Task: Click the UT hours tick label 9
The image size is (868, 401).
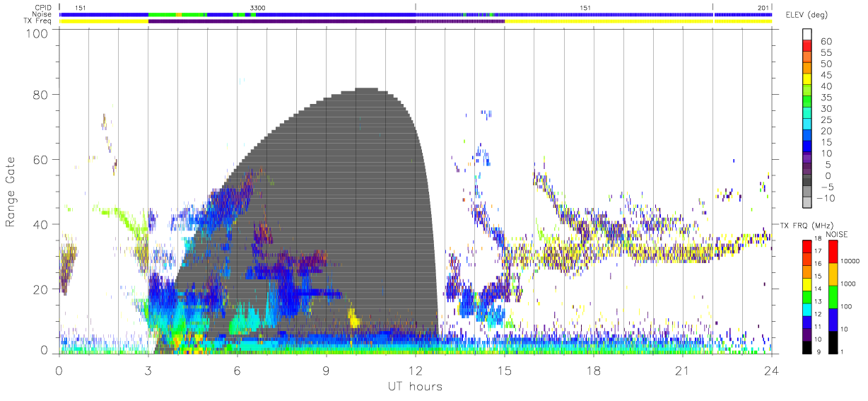Action: 327,370
